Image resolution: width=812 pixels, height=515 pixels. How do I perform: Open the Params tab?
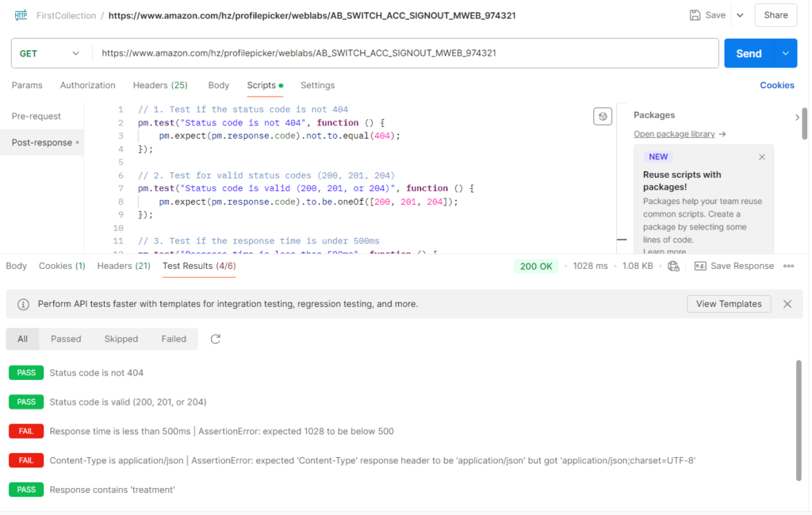pos(27,86)
